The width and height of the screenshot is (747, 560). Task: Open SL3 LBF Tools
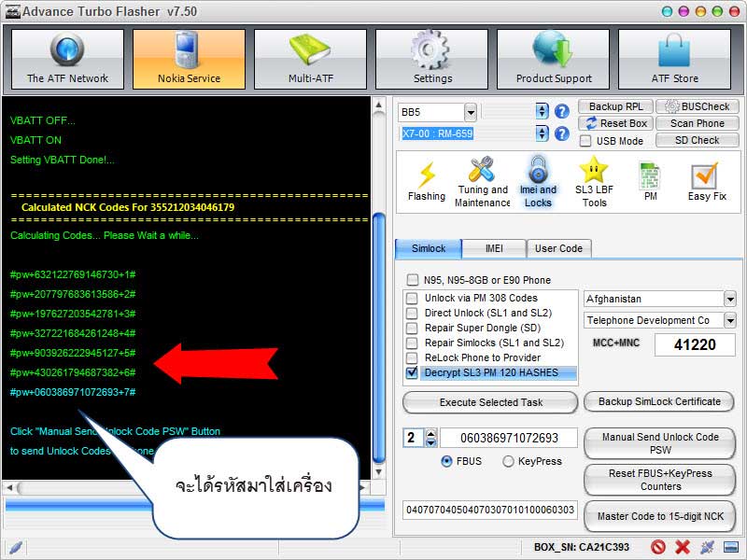click(x=594, y=181)
